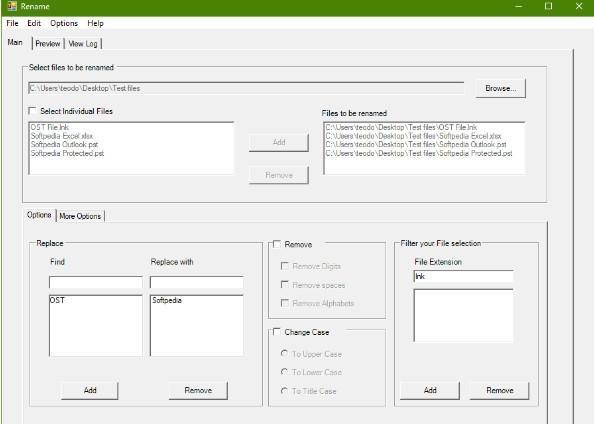
Task: Open the Help menu
Action: (x=95, y=23)
